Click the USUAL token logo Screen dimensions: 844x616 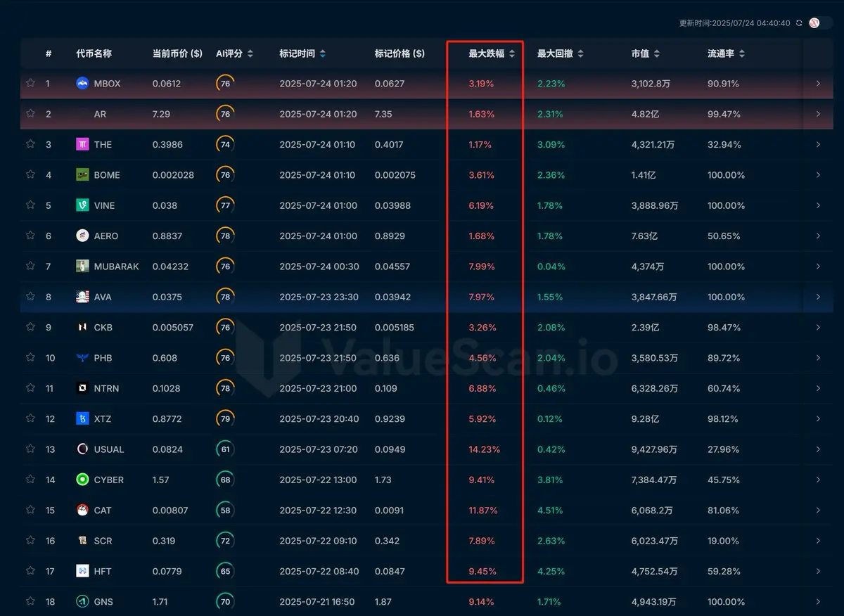click(x=82, y=449)
